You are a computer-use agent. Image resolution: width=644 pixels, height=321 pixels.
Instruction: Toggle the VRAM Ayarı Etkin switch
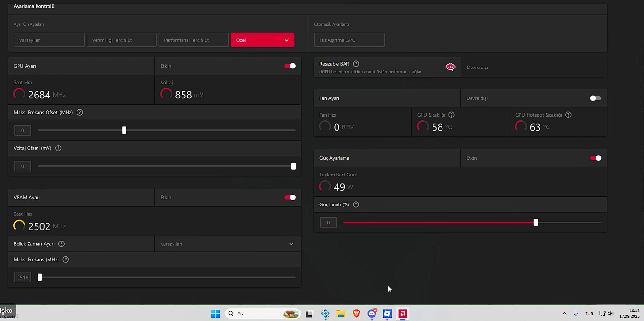(x=290, y=197)
